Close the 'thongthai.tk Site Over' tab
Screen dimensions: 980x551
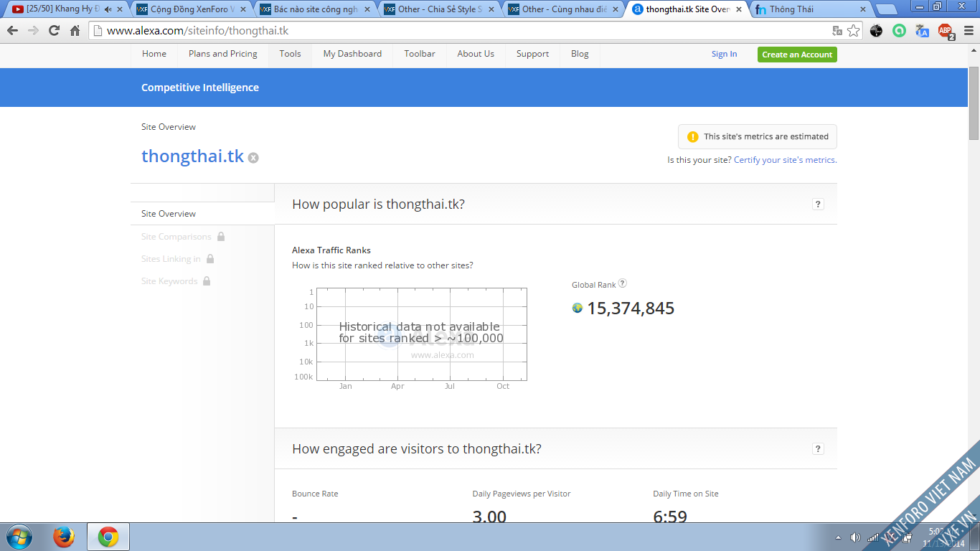(x=739, y=9)
